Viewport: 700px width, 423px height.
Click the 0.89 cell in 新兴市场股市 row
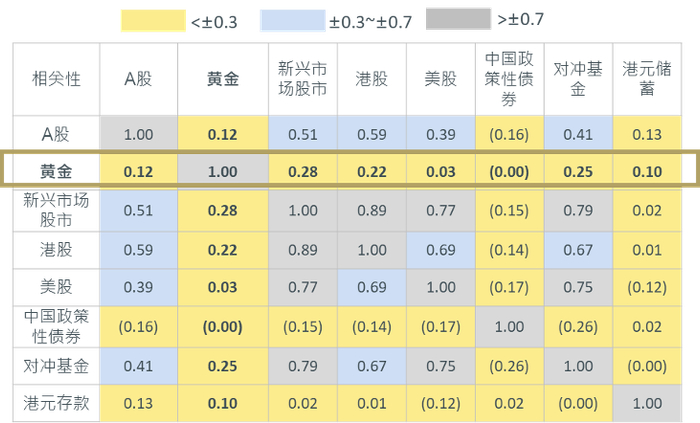[371, 210]
